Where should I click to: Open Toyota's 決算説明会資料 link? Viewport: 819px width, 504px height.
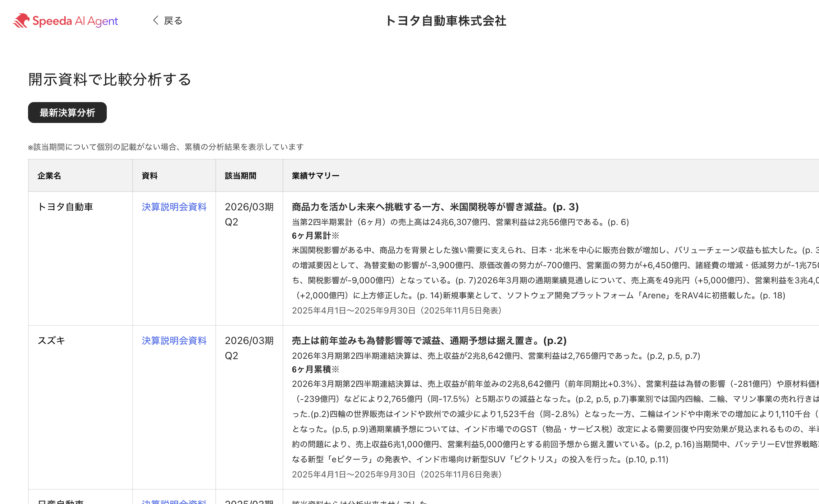tap(174, 207)
